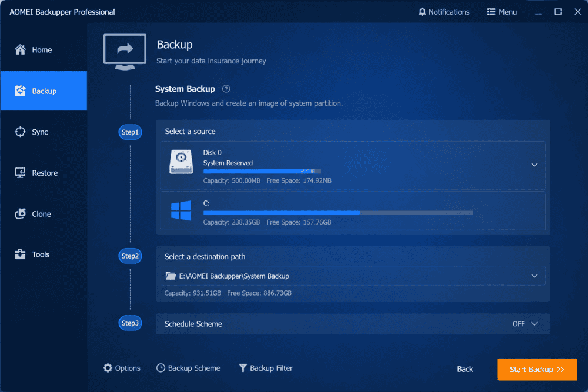588x392 pixels.
Task: Go to the Sync section
Action: click(x=44, y=132)
